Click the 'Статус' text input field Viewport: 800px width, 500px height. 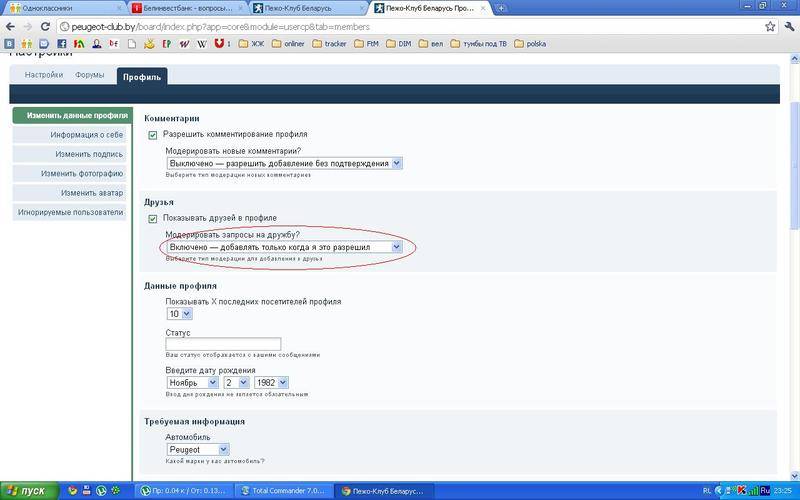(x=223, y=344)
